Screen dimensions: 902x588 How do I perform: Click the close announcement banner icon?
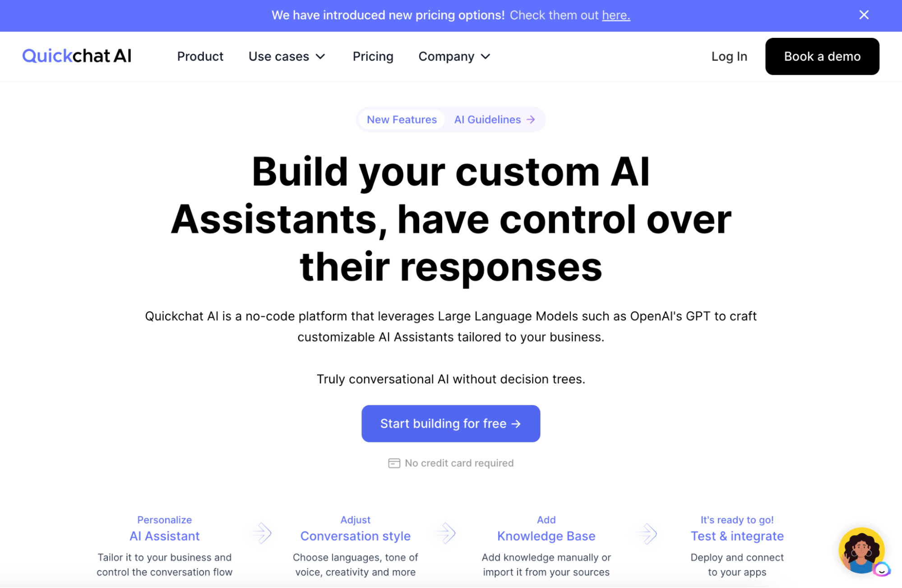point(864,14)
